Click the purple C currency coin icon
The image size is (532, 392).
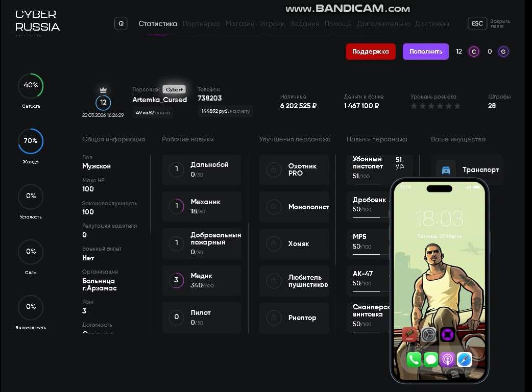[474, 52]
